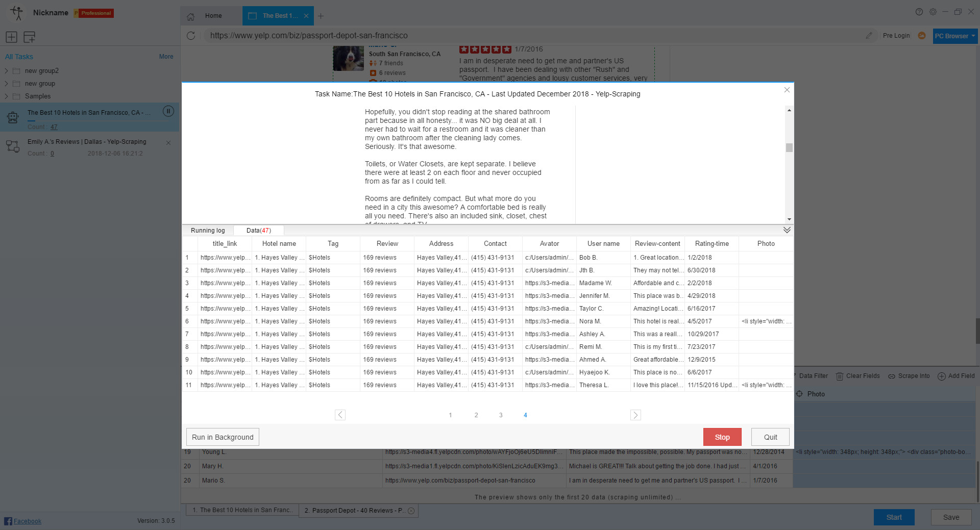Select 'The Best 10 Hotels in San Franc..' bottom tab
The image size is (980, 530).
242,510
